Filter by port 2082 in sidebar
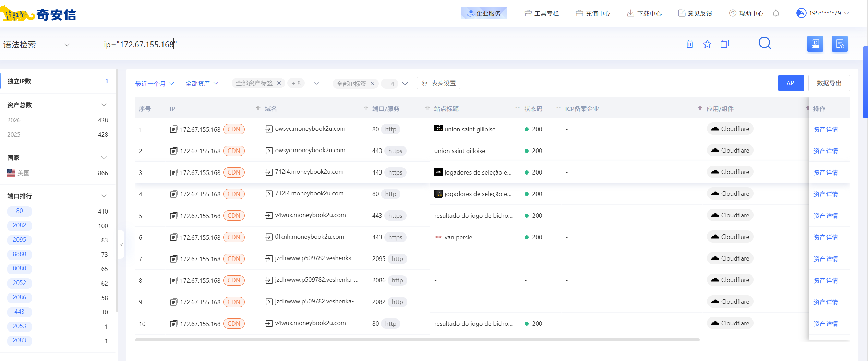Viewport: 868px width, 361px height. (20, 225)
